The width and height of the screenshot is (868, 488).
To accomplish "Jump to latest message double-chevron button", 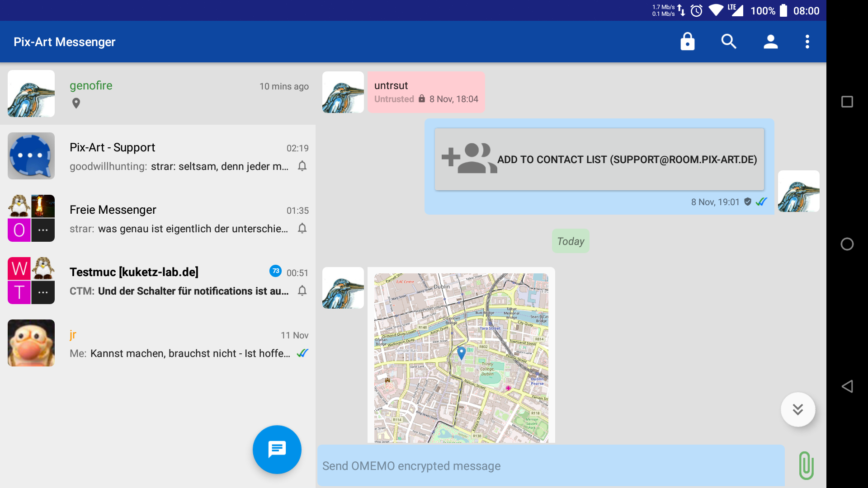I will (x=798, y=409).
